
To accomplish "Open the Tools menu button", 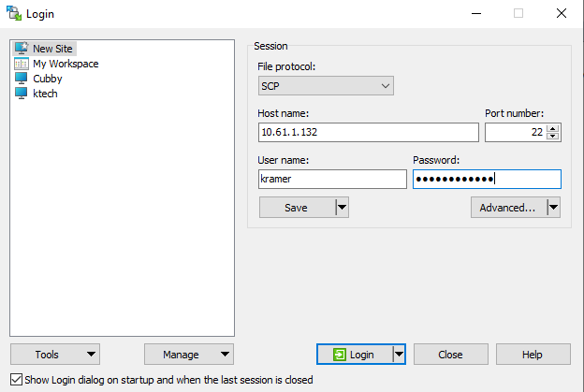I will pyautogui.click(x=55, y=355).
